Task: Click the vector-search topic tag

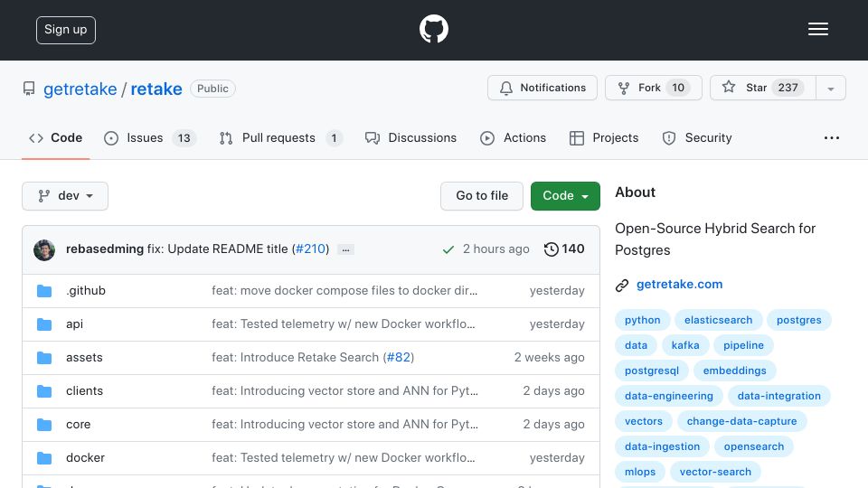Action: [715, 472]
